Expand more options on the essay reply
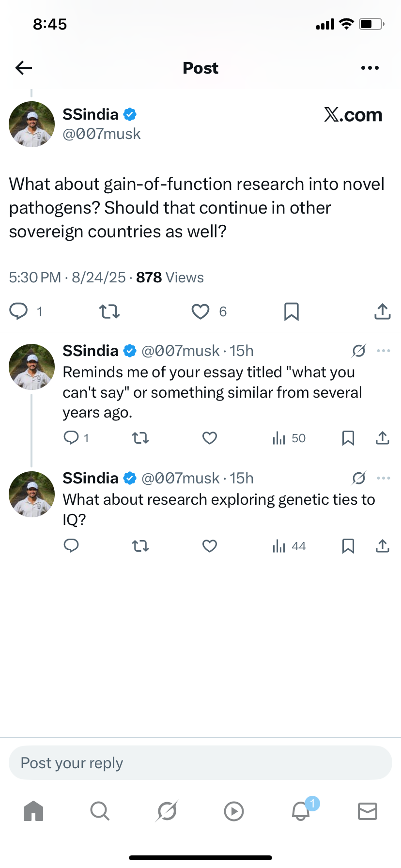This screenshot has width=401, height=868. [384, 351]
